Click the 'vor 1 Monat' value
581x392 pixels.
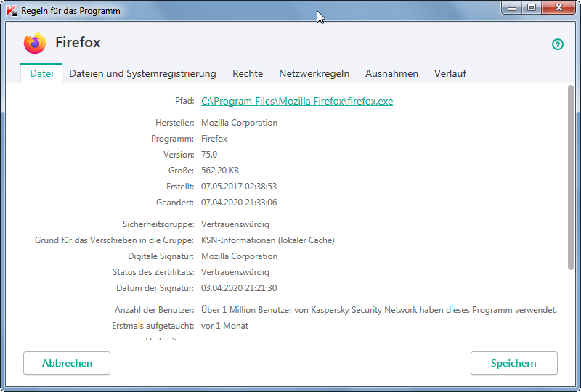(224, 326)
